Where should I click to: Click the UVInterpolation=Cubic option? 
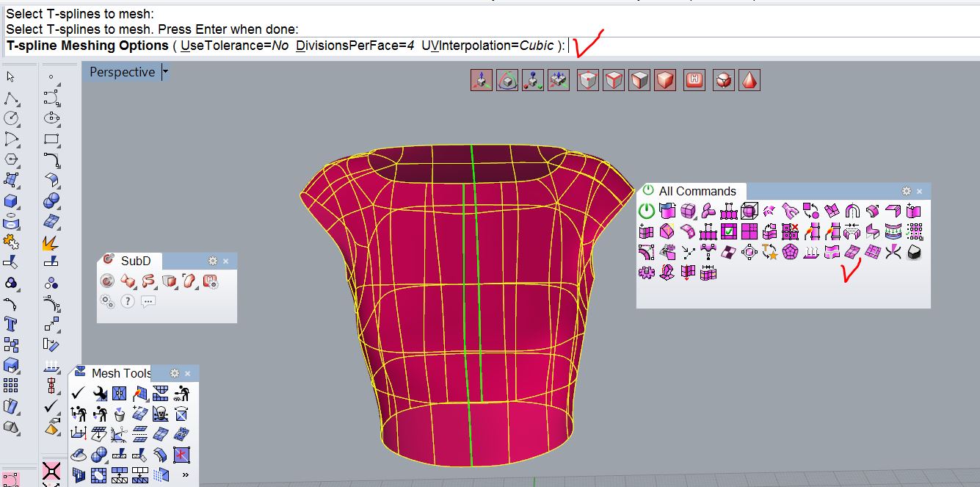(487, 46)
